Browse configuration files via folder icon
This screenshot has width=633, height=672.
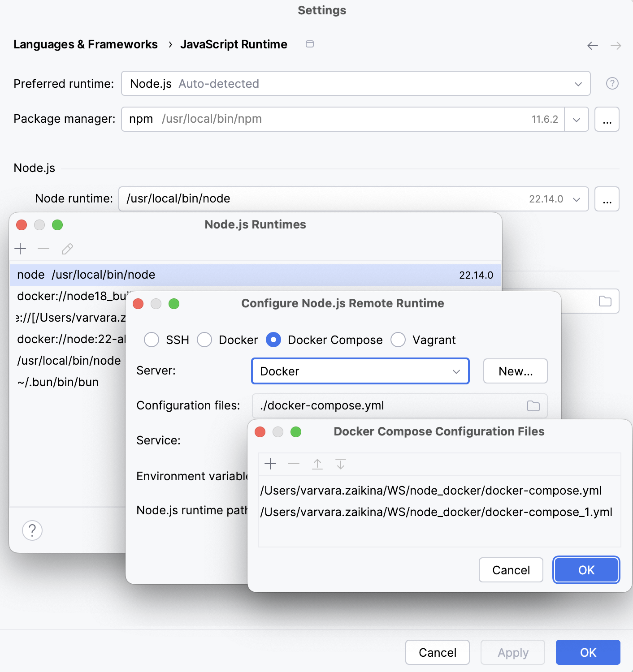tap(533, 405)
